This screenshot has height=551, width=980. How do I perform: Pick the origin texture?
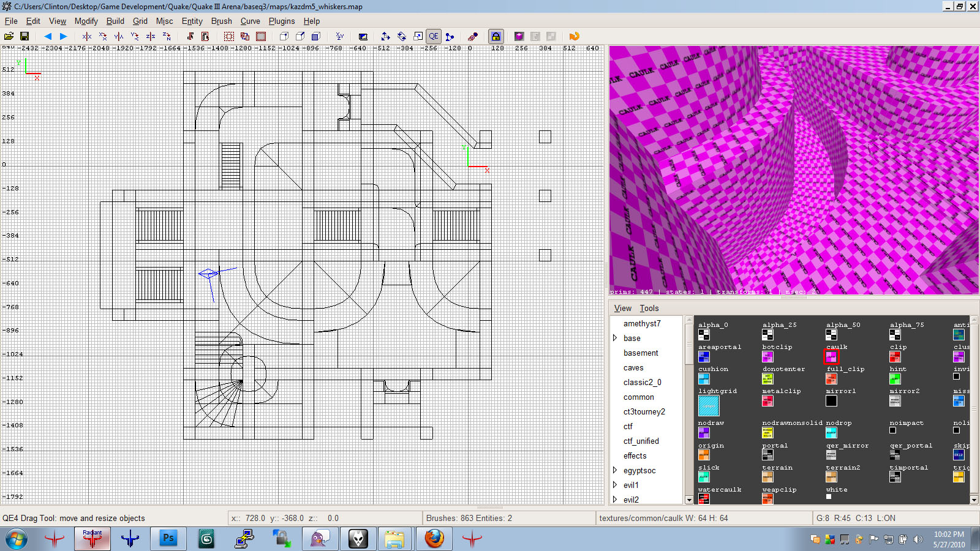pos(704,455)
